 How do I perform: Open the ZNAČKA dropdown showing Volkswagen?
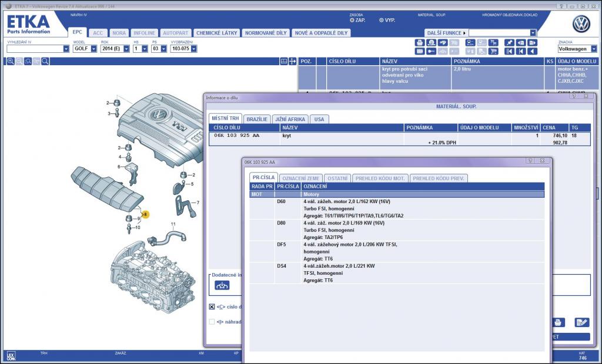[x=594, y=49]
